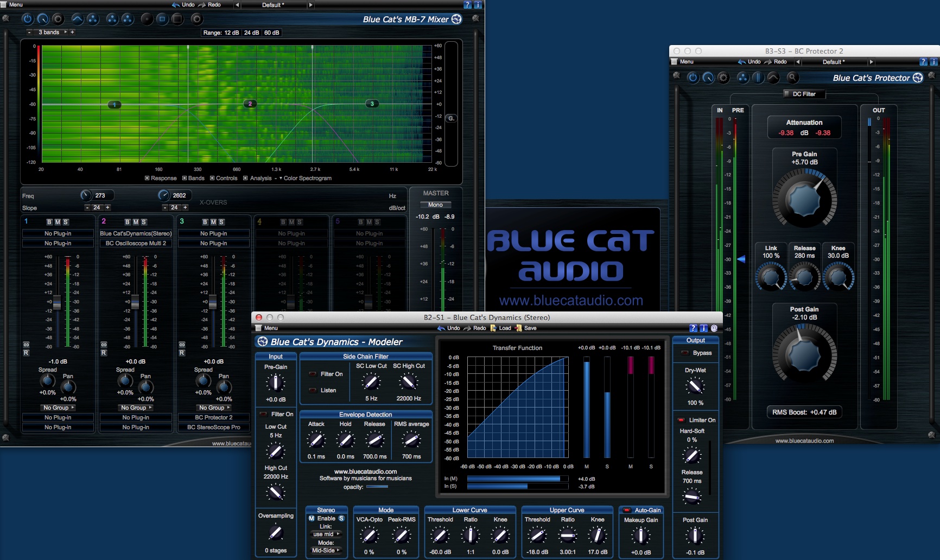Select the 24 dB range button
The image size is (940, 560).
coord(251,33)
